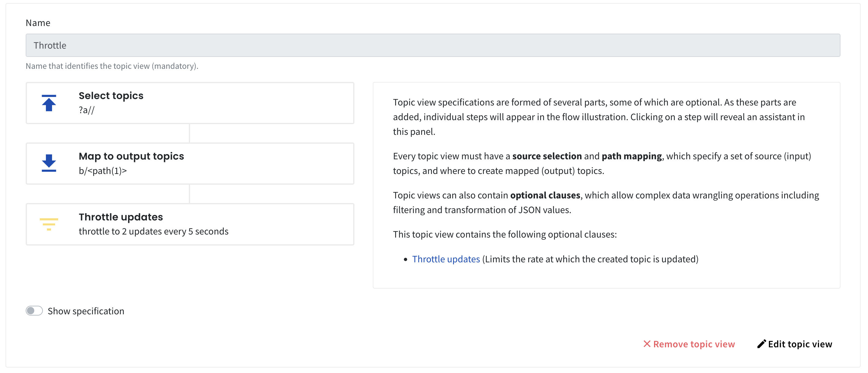The width and height of the screenshot is (868, 373).
Task: Click the yellow Throttle updates filter icon
Action: [x=49, y=224]
